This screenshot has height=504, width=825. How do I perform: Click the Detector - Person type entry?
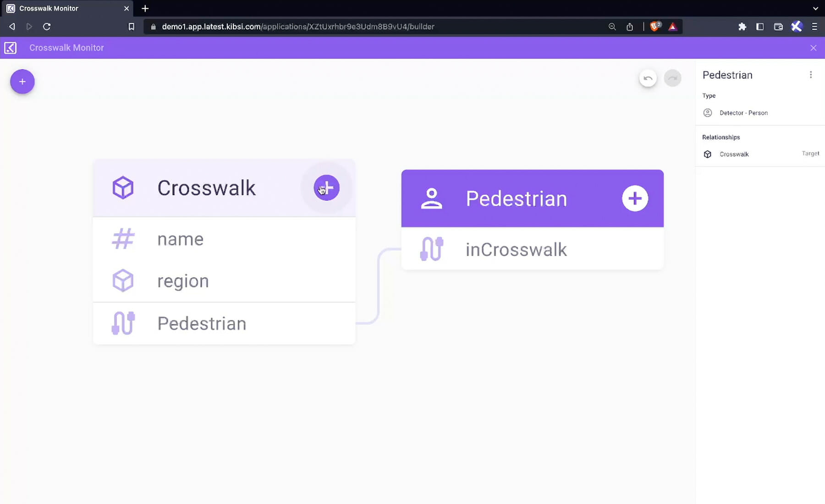pos(743,113)
